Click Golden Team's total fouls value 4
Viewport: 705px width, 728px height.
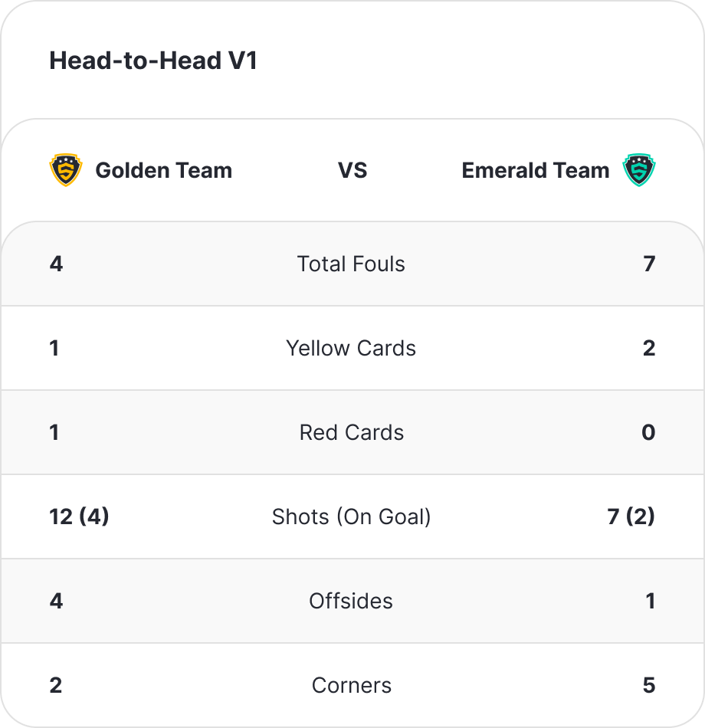pyautogui.click(x=56, y=264)
